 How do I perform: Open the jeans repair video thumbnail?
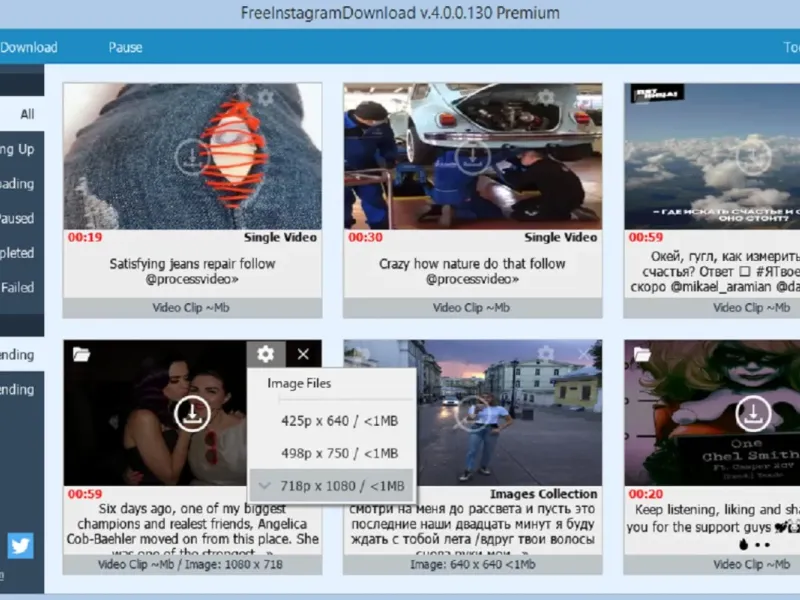point(192,156)
